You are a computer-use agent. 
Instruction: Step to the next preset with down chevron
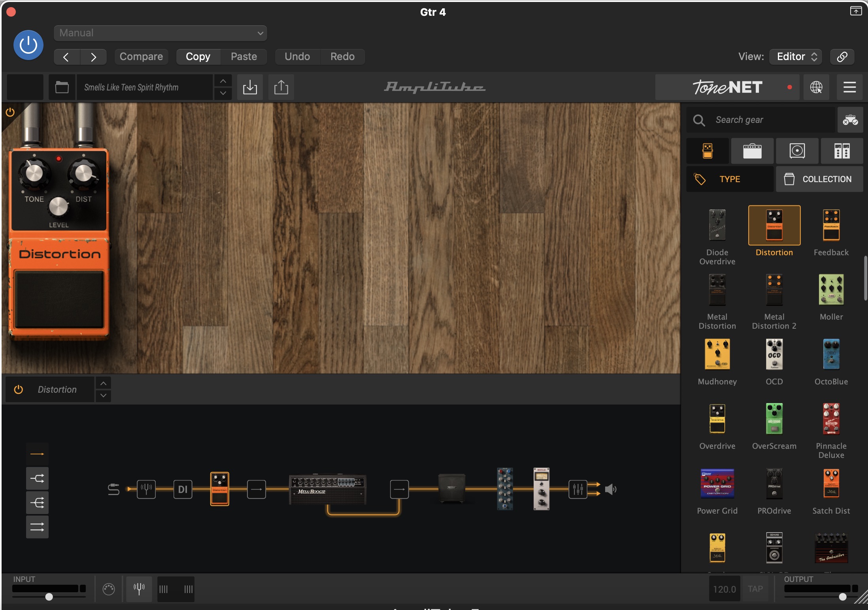(x=223, y=94)
